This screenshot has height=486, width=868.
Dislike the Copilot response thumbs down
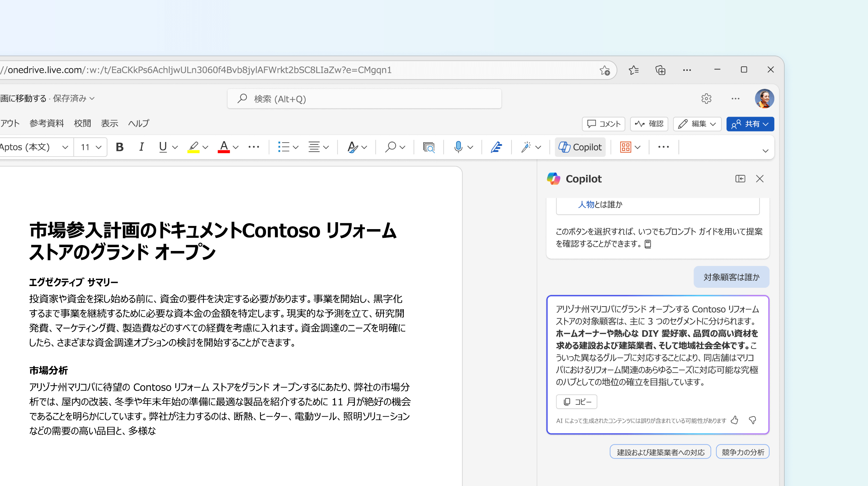752,420
